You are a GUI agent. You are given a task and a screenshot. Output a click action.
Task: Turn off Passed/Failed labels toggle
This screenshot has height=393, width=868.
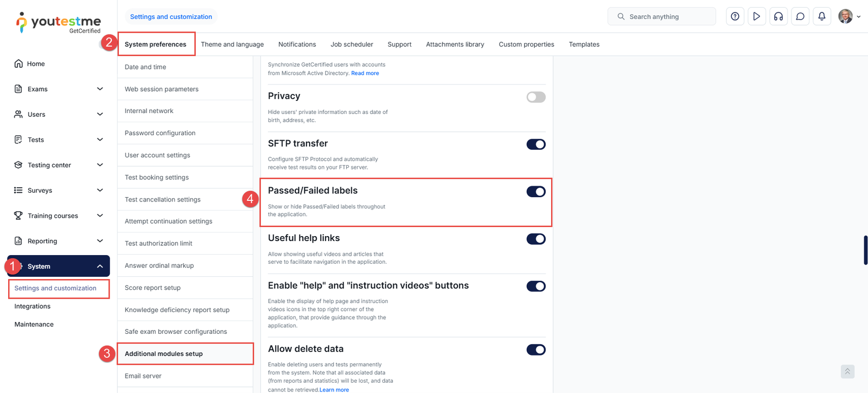click(536, 192)
